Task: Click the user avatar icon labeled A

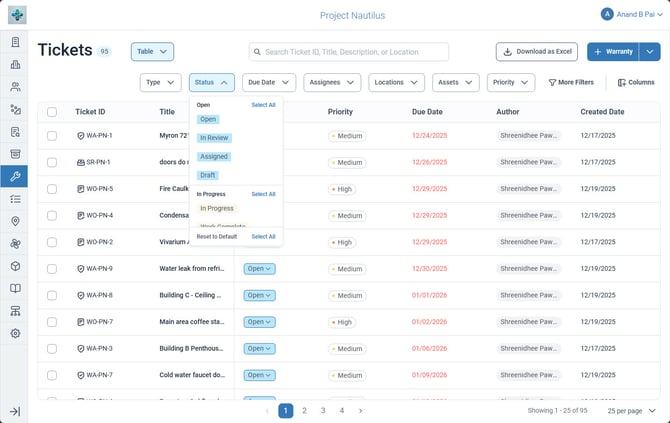Action: [x=607, y=14]
